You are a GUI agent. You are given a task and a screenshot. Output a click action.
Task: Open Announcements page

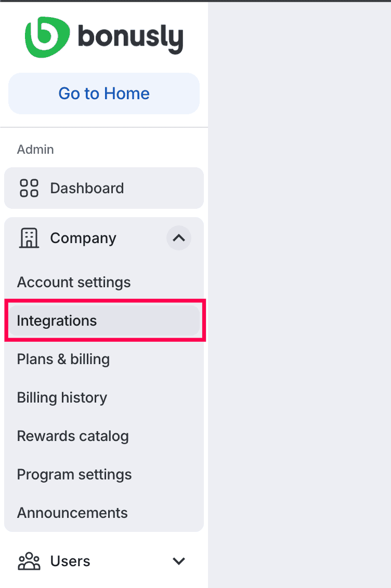coord(72,513)
